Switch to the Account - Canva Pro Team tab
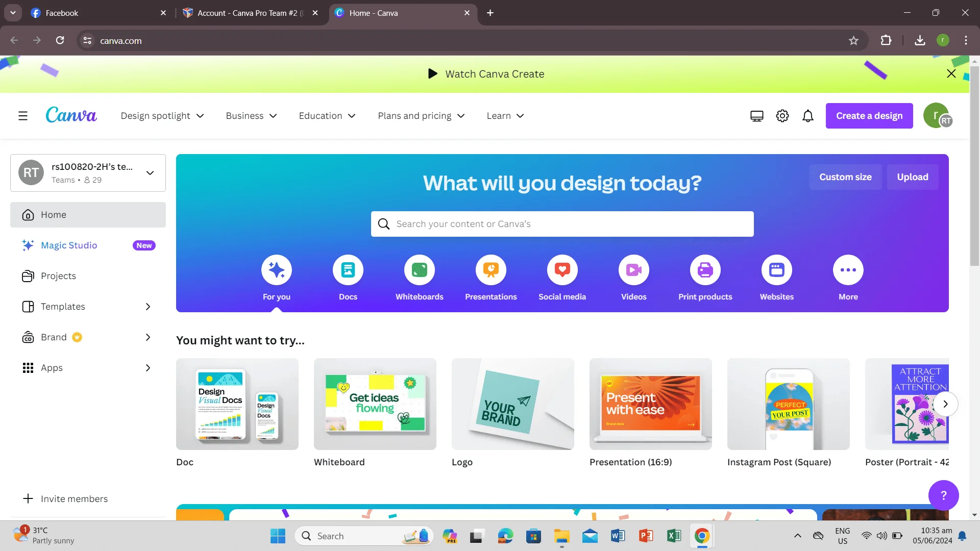The height and width of the screenshot is (551, 980). (250, 13)
